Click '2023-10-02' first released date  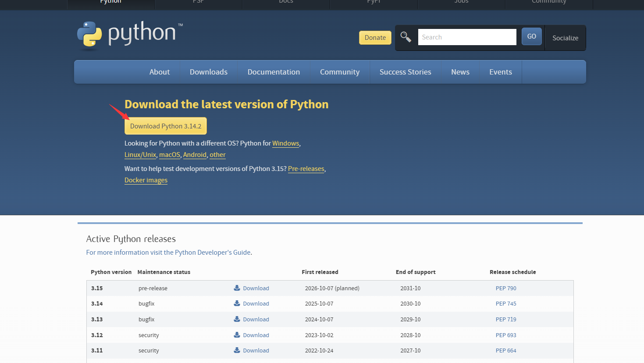pos(319,335)
